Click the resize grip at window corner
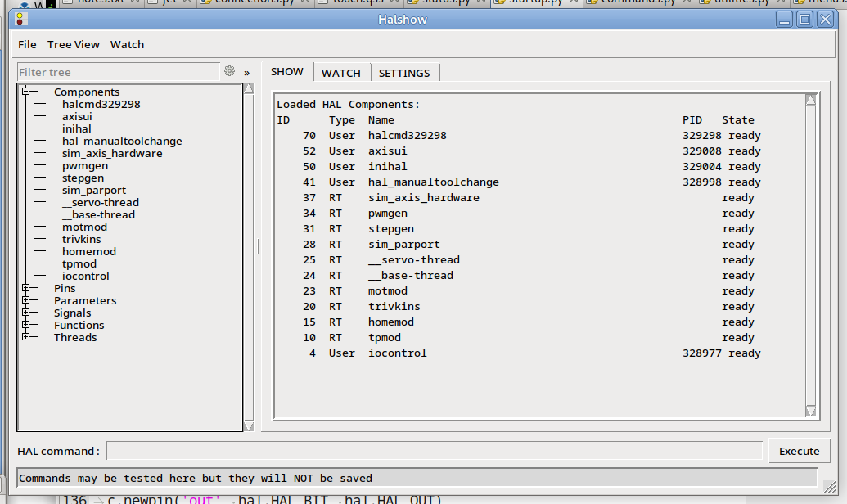 [x=830, y=487]
